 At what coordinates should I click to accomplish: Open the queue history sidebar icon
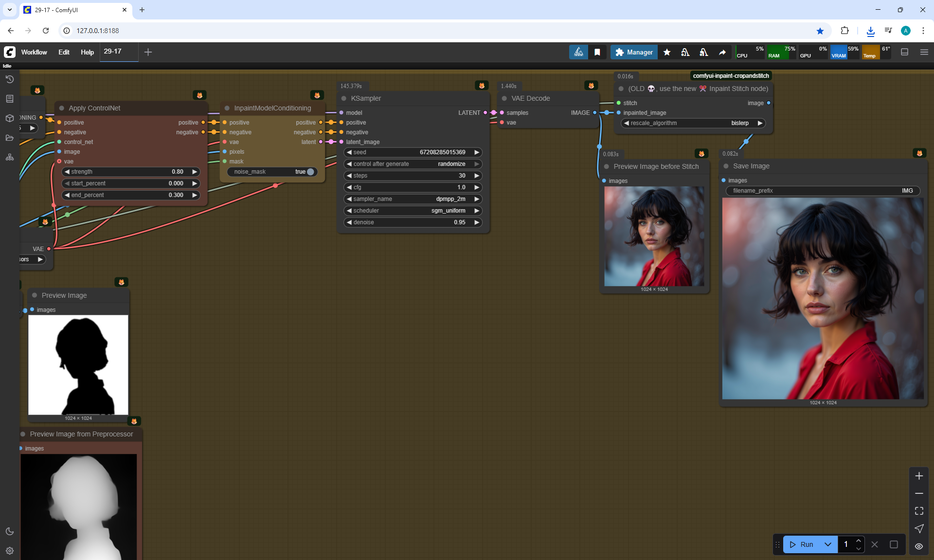pyautogui.click(x=10, y=79)
